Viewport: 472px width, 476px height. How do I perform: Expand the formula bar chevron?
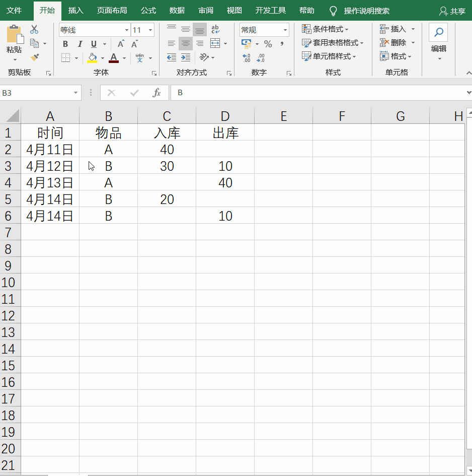(468, 93)
